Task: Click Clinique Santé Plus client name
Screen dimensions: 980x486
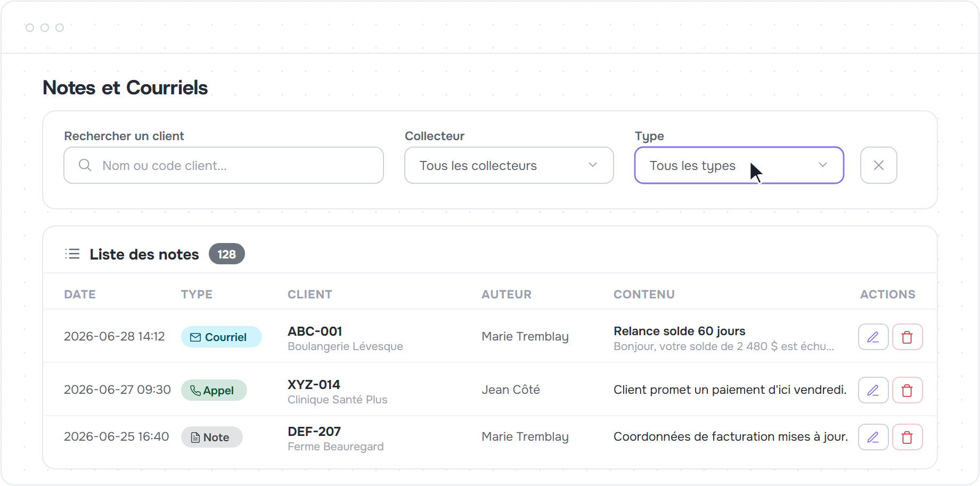Action: coord(338,400)
